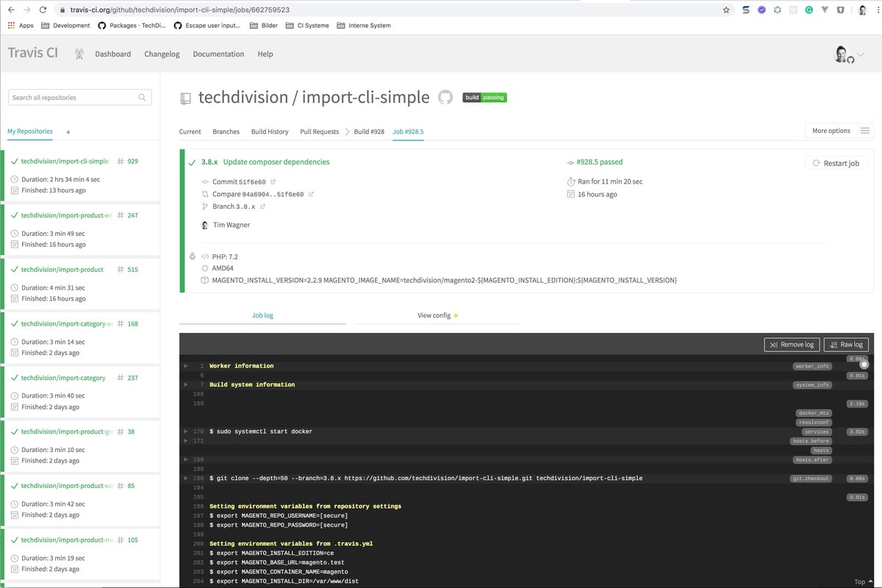
Task: Open the import-cli-simple link in title
Action: point(365,97)
